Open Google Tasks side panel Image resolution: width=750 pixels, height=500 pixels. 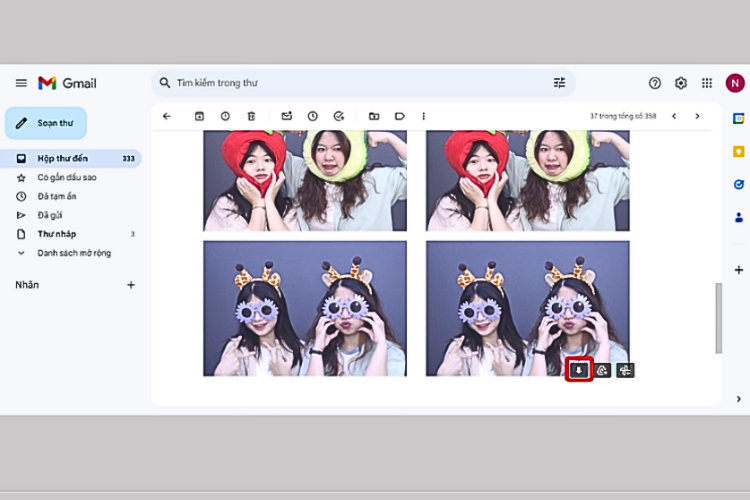pyautogui.click(x=739, y=185)
